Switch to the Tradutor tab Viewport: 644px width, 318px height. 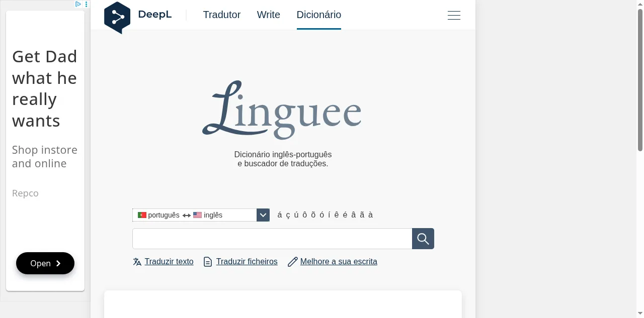tap(222, 15)
